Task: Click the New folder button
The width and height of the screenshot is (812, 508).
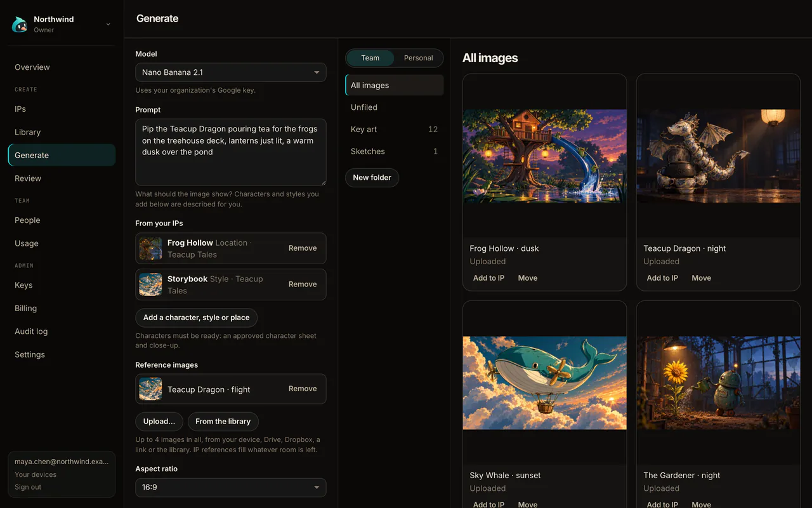Action: click(372, 178)
